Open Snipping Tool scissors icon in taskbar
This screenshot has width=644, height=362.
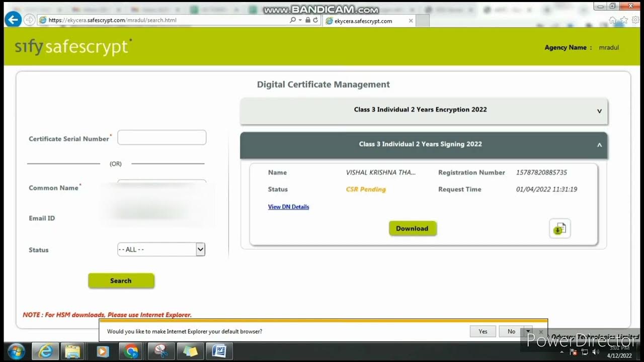click(161, 351)
